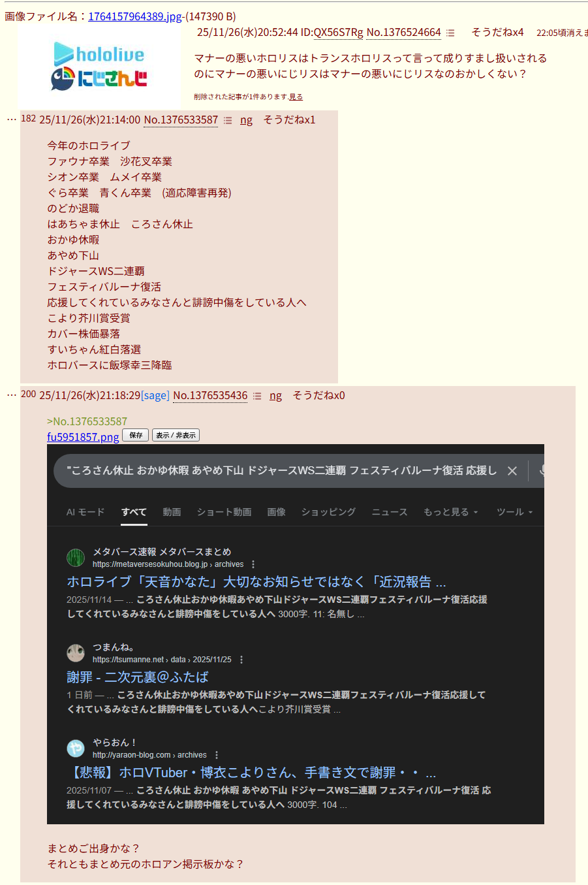Clear the search query with X icon

click(512, 471)
